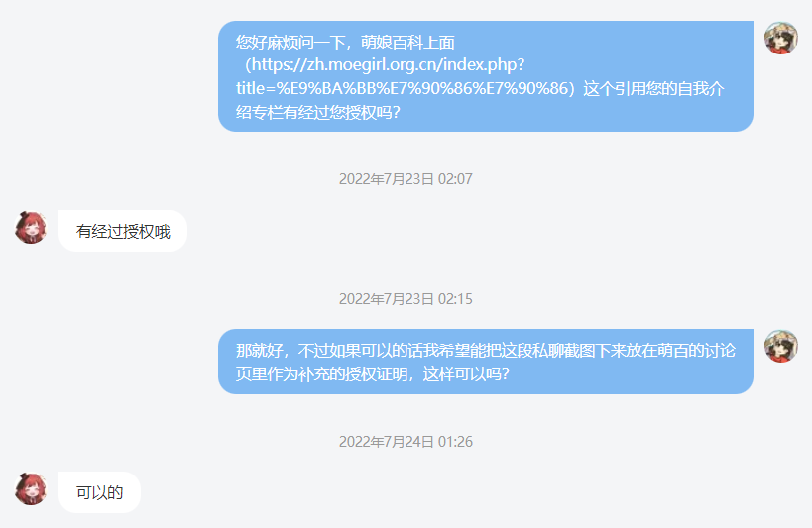Select the white reply bubble 可以的
This screenshot has width=812, height=528.
pyautogui.click(x=99, y=492)
